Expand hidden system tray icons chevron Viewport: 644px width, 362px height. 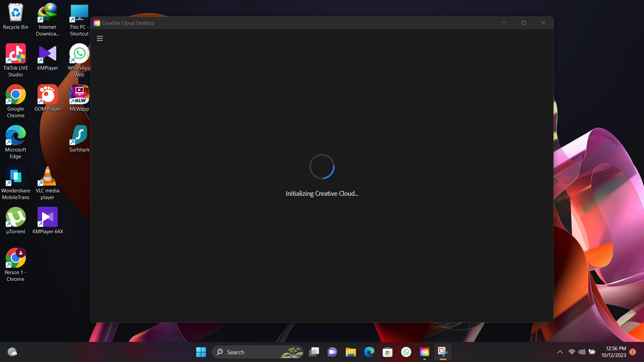(560, 352)
